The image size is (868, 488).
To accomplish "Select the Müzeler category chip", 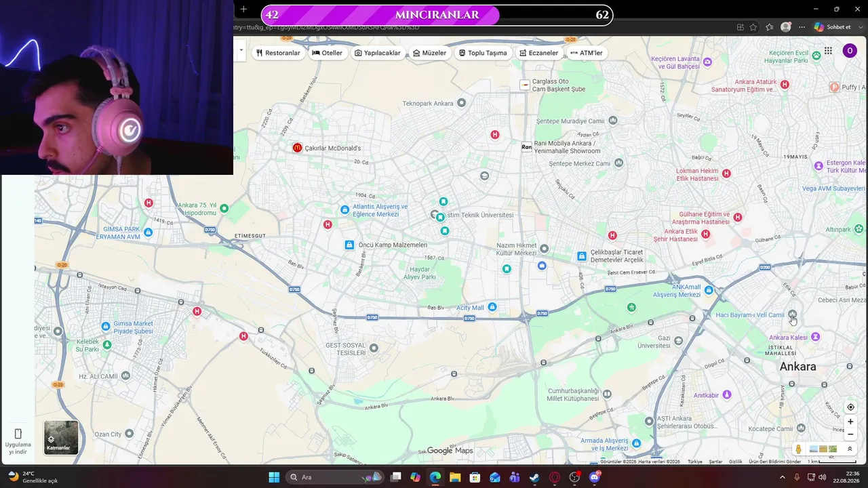I will (430, 53).
